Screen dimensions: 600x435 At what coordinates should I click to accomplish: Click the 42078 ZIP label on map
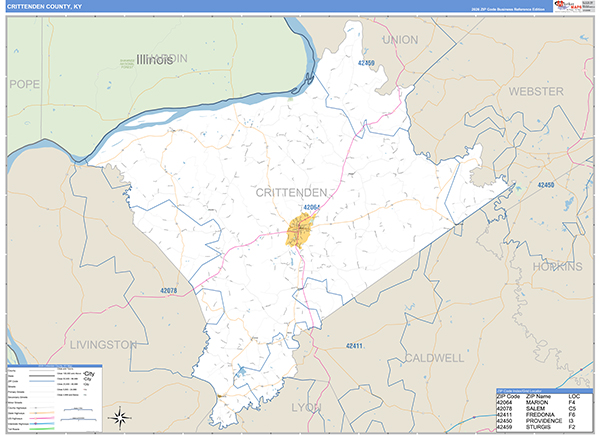point(169,291)
